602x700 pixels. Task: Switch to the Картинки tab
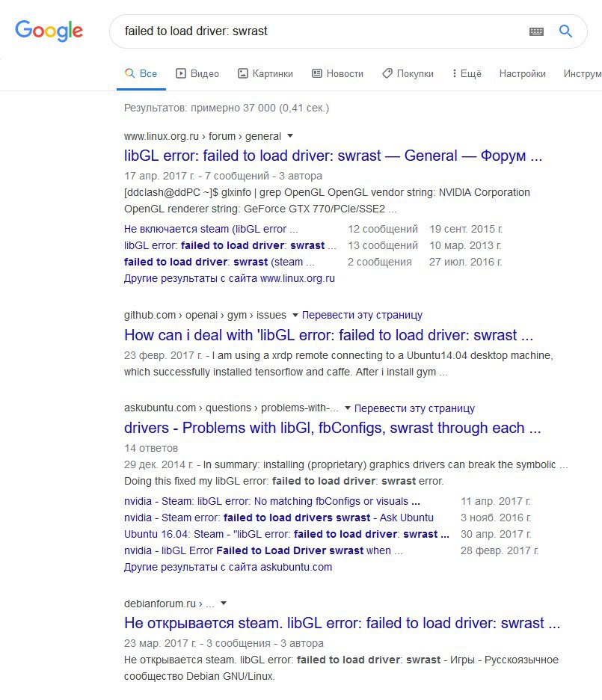coord(265,73)
